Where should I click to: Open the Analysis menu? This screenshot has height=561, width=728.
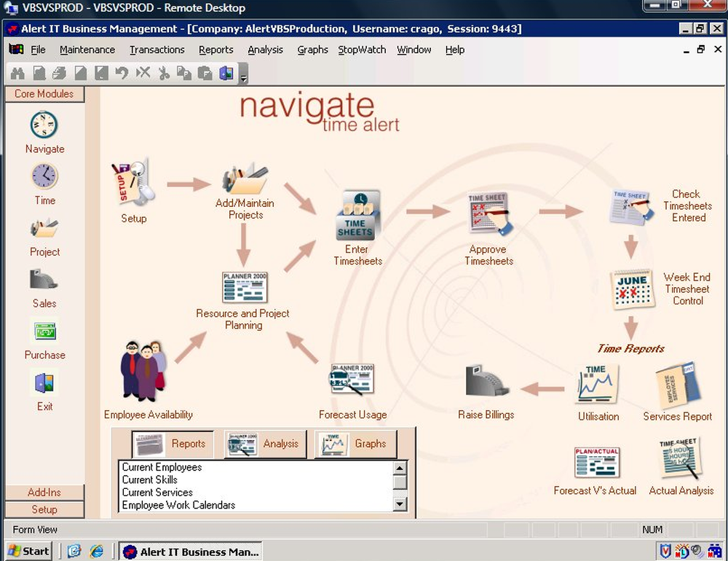[x=265, y=50]
